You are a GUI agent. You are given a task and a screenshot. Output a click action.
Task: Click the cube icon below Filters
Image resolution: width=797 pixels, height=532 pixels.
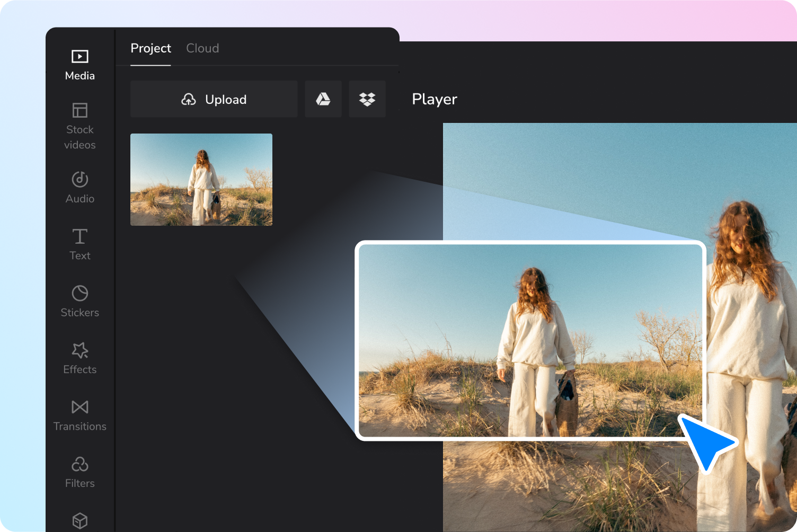click(79, 520)
